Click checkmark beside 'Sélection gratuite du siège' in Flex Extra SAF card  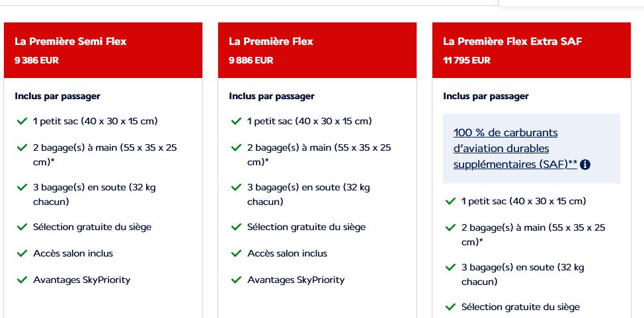[450, 307]
